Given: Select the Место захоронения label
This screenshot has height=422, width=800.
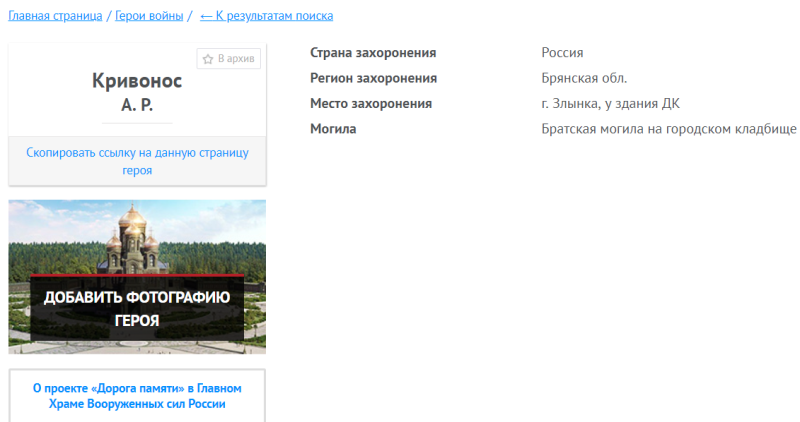Looking at the screenshot, I should click(x=371, y=103).
